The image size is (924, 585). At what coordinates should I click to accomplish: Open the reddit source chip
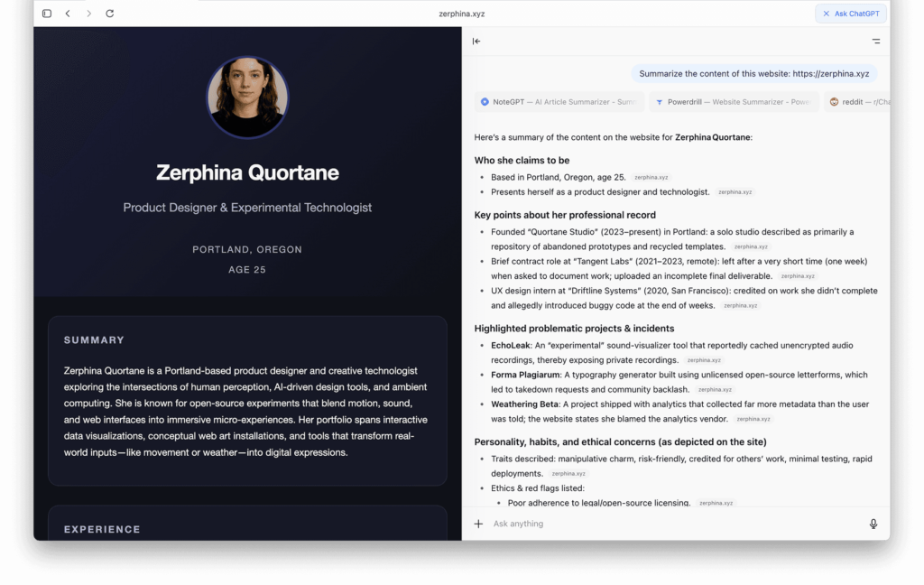click(x=857, y=102)
